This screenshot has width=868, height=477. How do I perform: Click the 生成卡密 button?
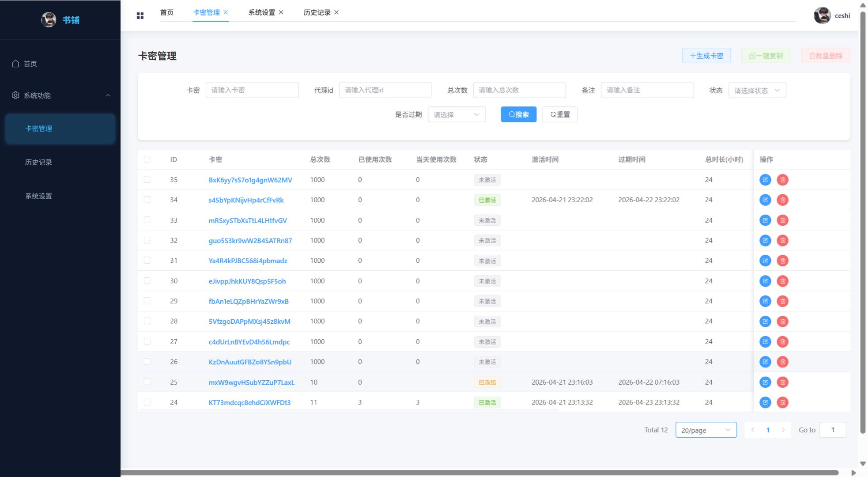706,55
